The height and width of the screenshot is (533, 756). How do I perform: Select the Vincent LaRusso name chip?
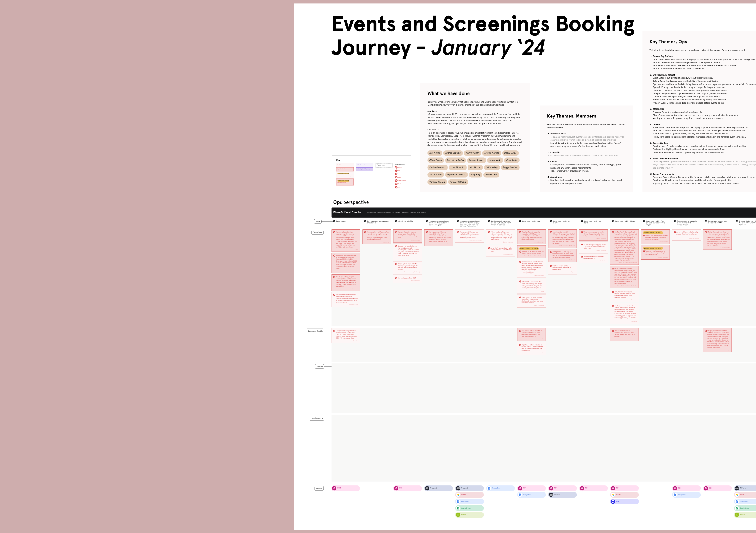point(458,182)
